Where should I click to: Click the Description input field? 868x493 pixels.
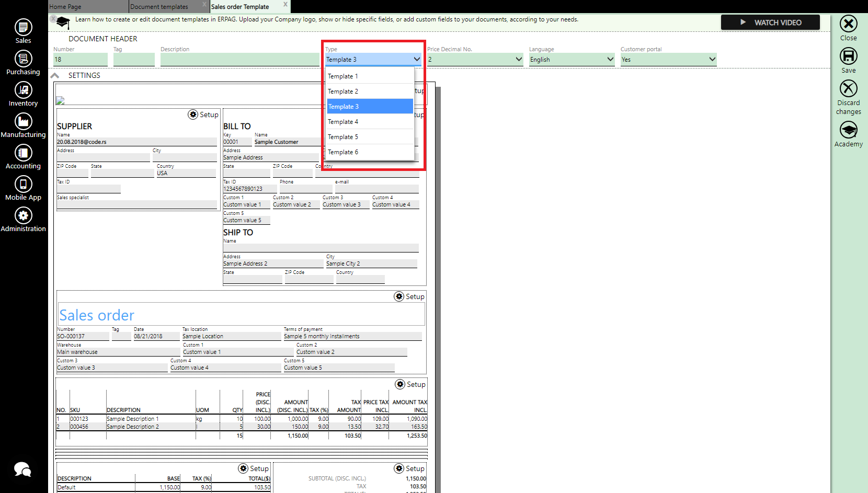coord(240,60)
